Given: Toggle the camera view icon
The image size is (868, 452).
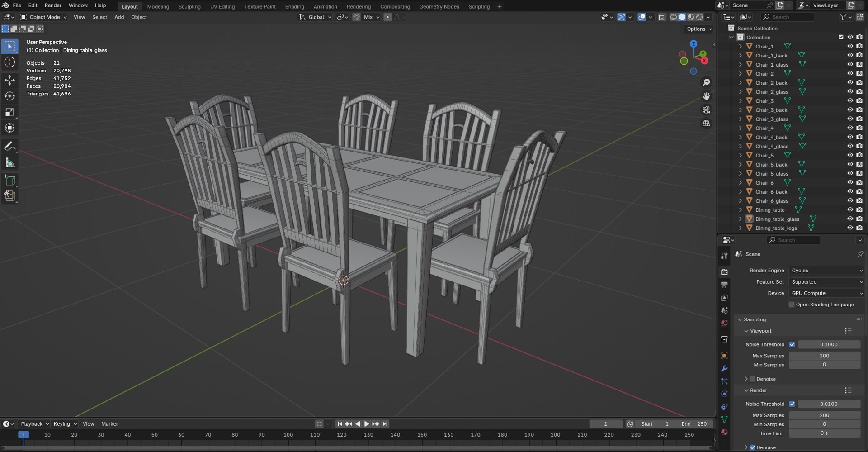Looking at the screenshot, I should click(x=706, y=109).
